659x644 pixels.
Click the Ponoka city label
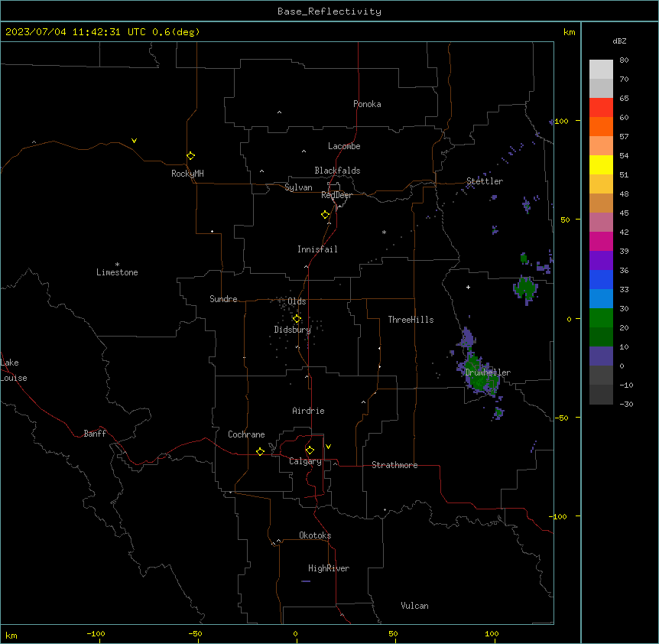367,104
